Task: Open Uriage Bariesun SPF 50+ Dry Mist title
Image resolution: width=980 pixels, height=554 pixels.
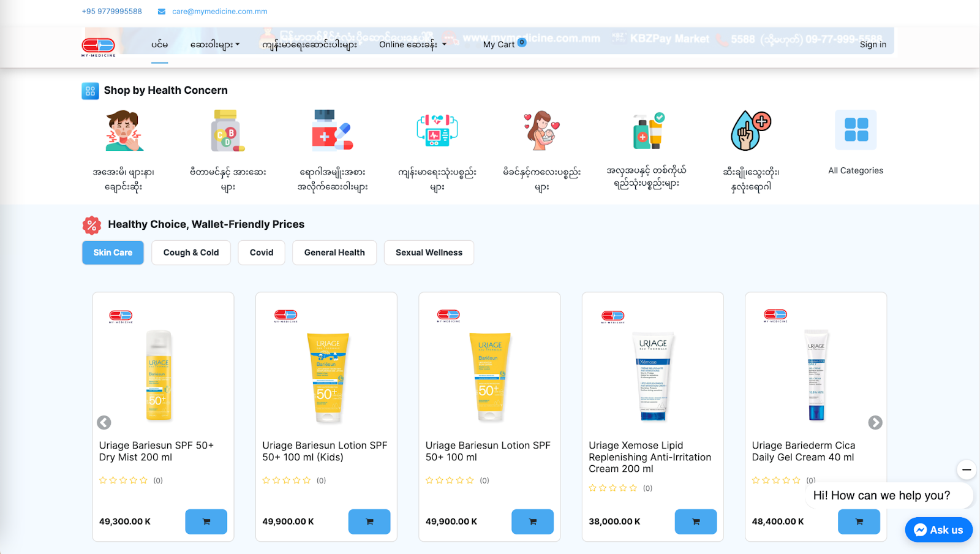Action: point(157,452)
